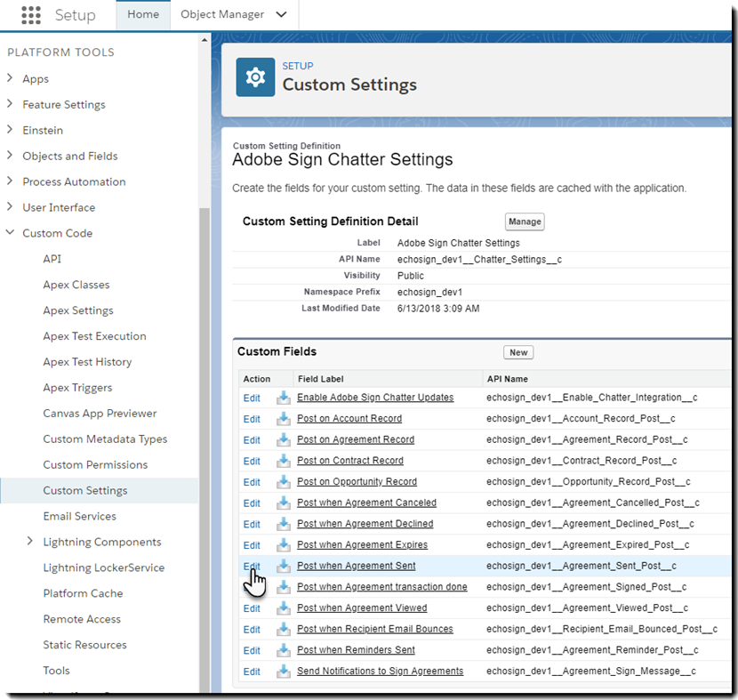Screen dimensions: 738x700
Task: Click download icon for Send Notifications to Sign Agreements
Action: [284, 672]
